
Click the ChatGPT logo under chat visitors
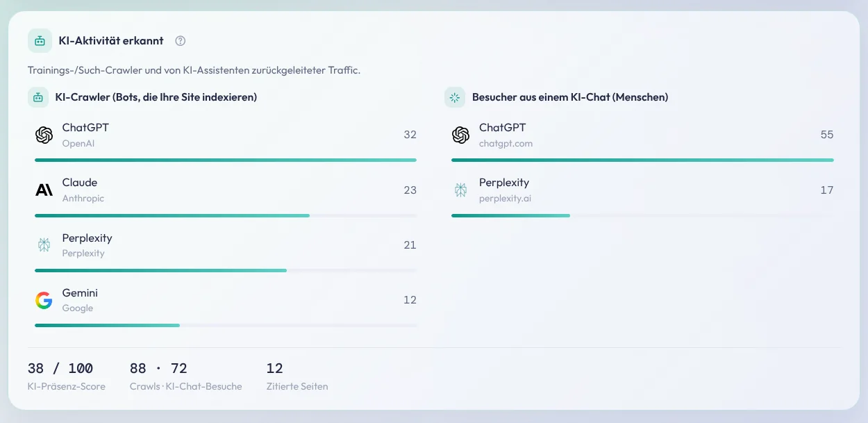point(460,135)
